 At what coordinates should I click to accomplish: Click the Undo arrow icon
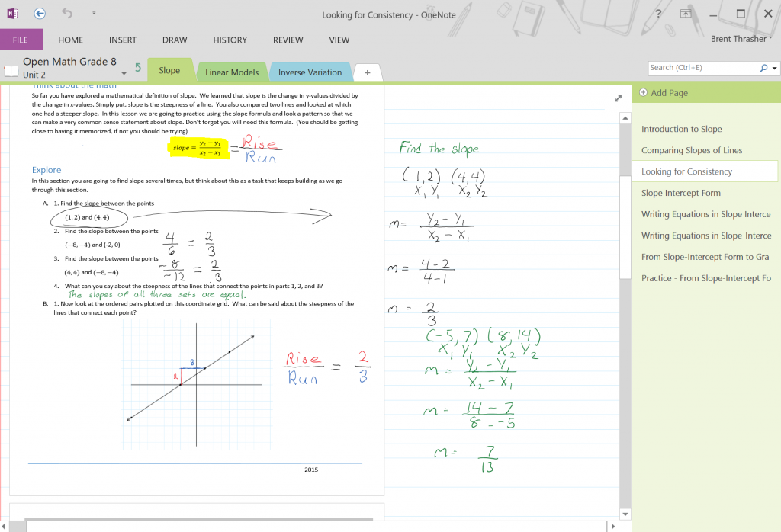(x=66, y=14)
